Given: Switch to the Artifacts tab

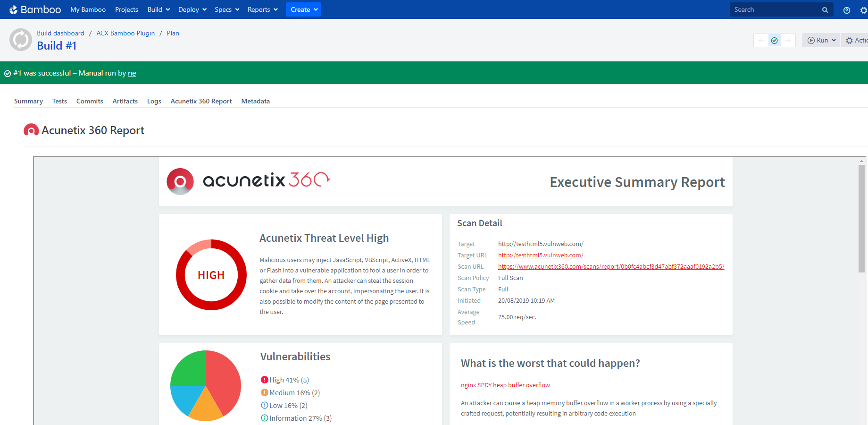Looking at the screenshot, I should pos(125,101).
